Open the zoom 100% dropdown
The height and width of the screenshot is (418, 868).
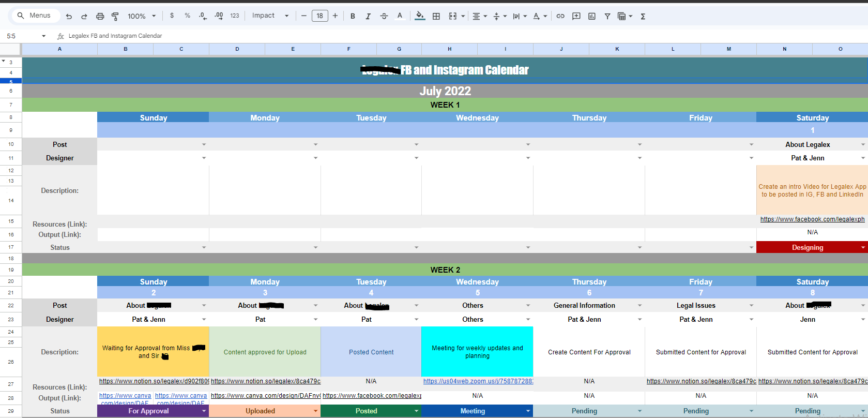pyautogui.click(x=142, y=16)
